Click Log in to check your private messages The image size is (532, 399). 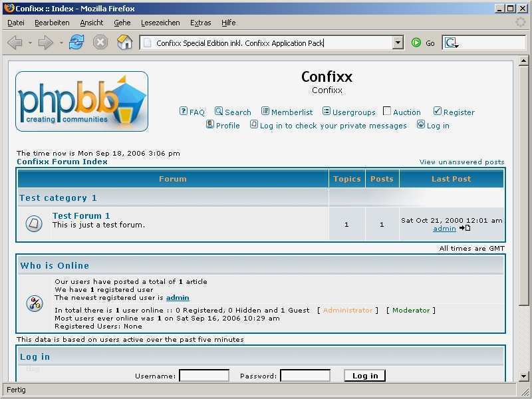tap(333, 126)
